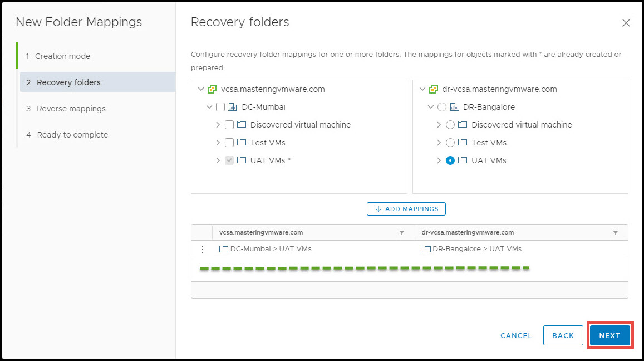This screenshot has width=644, height=361.
Task: Click folder icon in DR-Bangalore > UAT VMs mapping
Action: coord(426,249)
